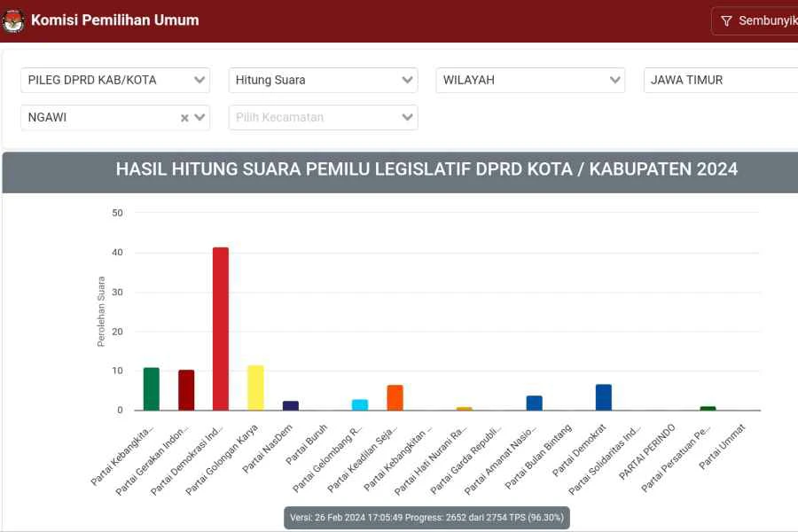Click the 'Partai Buruh' axis label
798x532 pixels.
306,444
